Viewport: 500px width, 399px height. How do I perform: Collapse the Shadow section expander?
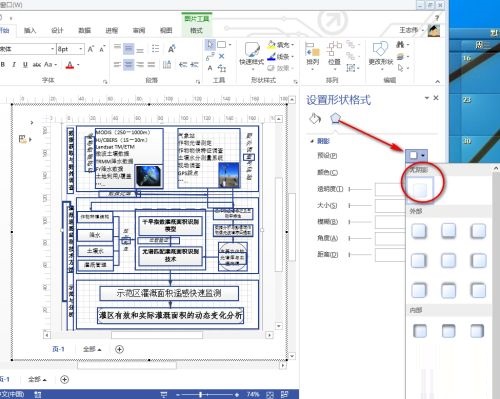point(312,141)
